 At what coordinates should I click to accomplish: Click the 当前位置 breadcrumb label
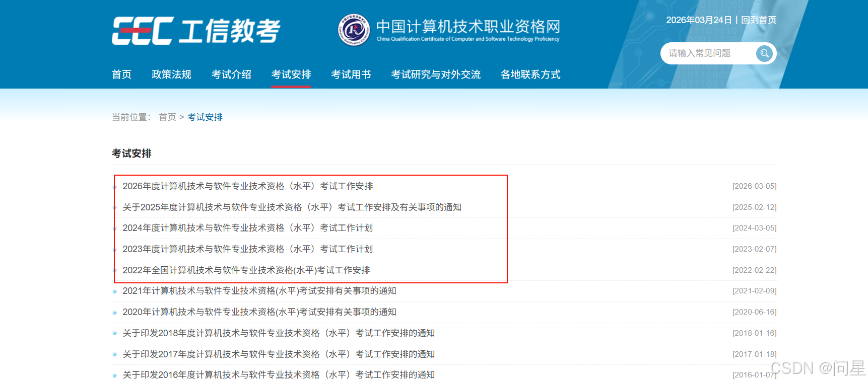coord(131,117)
